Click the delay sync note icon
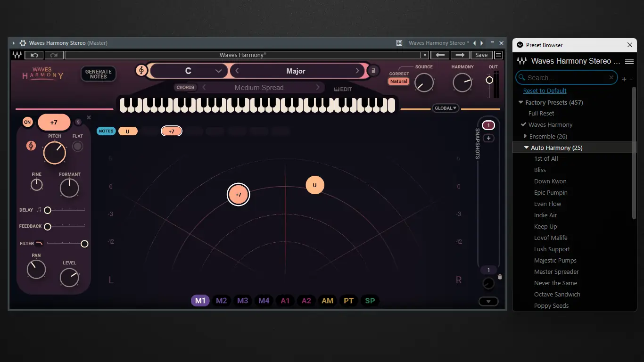 pyautogui.click(x=39, y=210)
